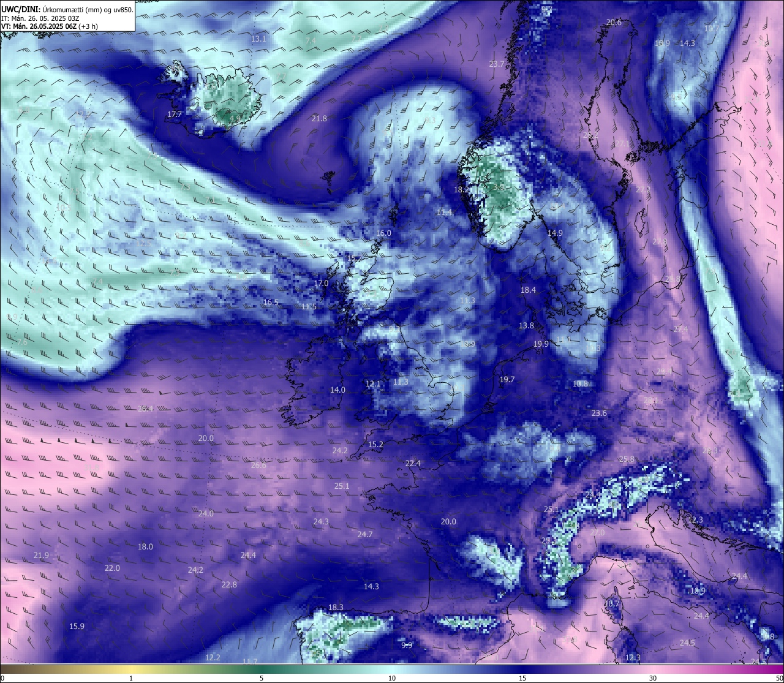Click the 22.4 value in the English Channel

pyautogui.click(x=413, y=464)
